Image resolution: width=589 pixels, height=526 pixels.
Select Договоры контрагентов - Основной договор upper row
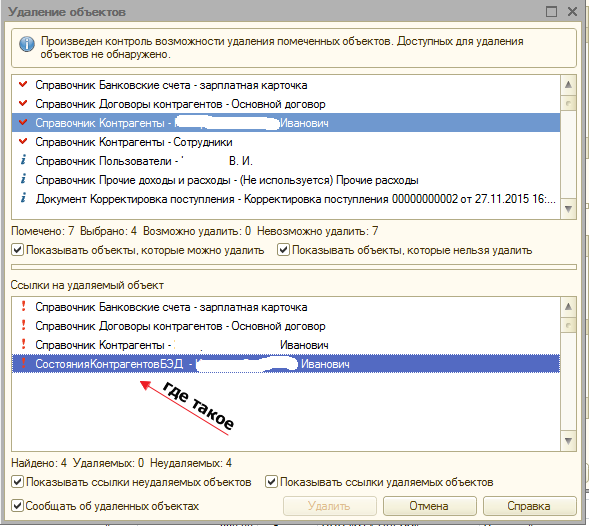click(x=286, y=104)
